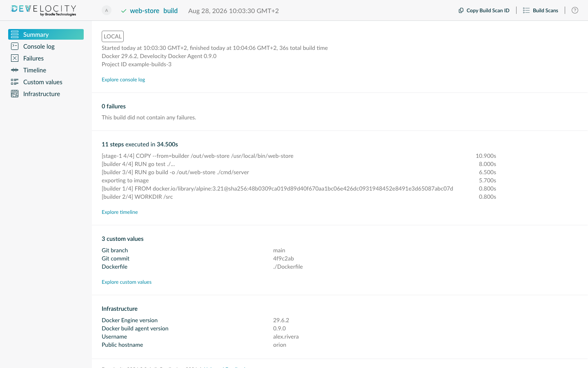Click the web-store project link
The height and width of the screenshot is (368, 588).
point(145,11)
